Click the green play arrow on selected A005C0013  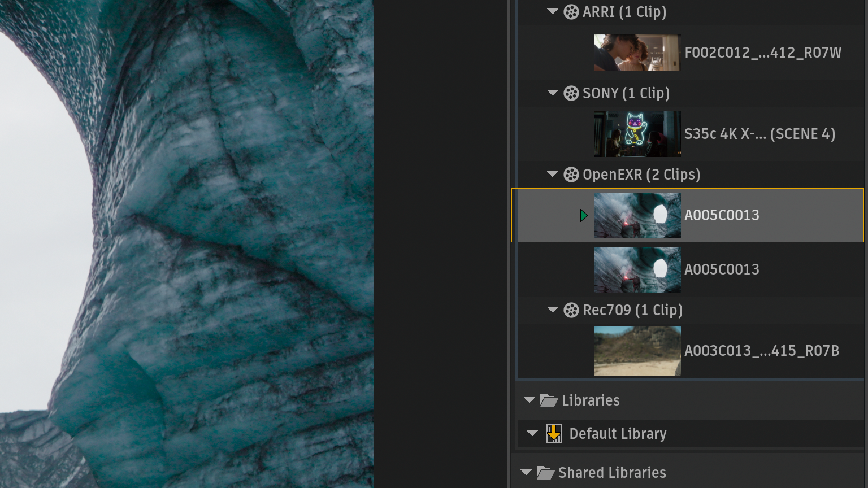pos(584,215)
